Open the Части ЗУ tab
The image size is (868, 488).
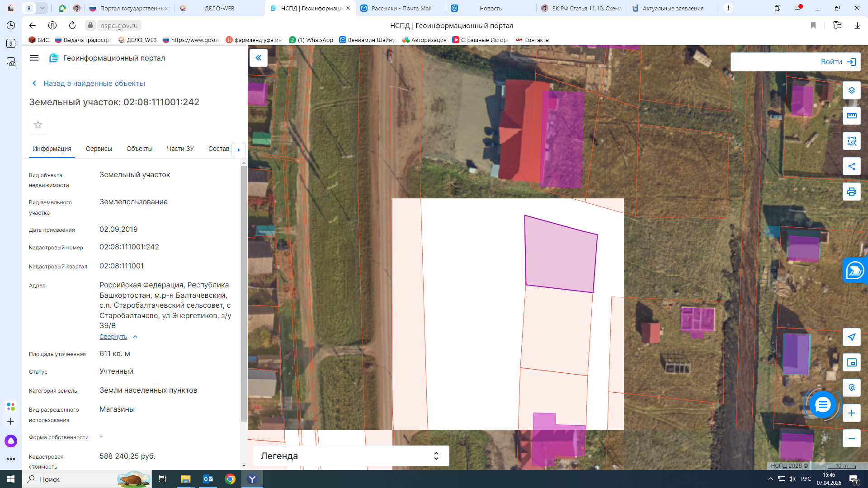coord(180,149)
